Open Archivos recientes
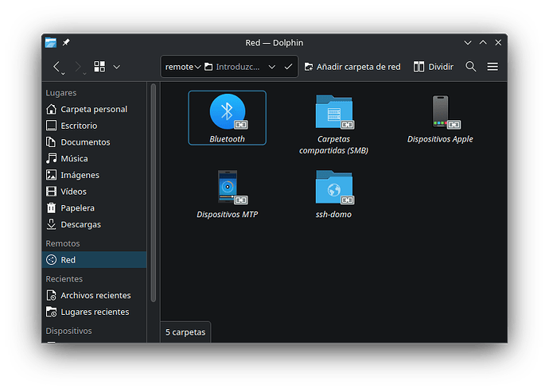This screenshot has width=549, height=392. [94, 296]
